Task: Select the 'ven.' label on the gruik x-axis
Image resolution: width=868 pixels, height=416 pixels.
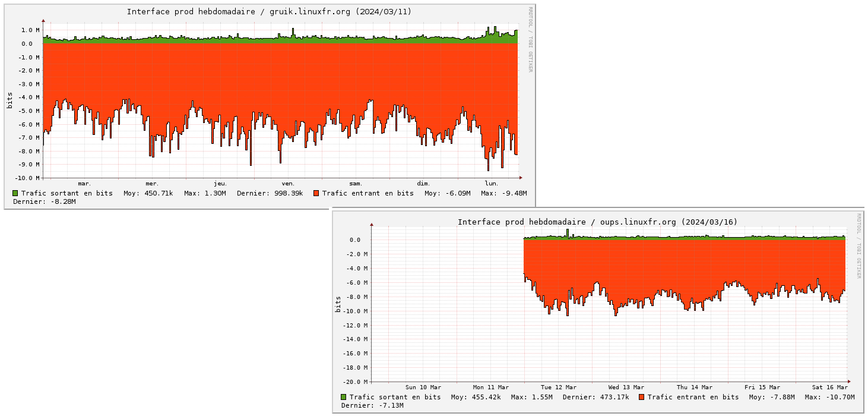Action: point(288,184)
